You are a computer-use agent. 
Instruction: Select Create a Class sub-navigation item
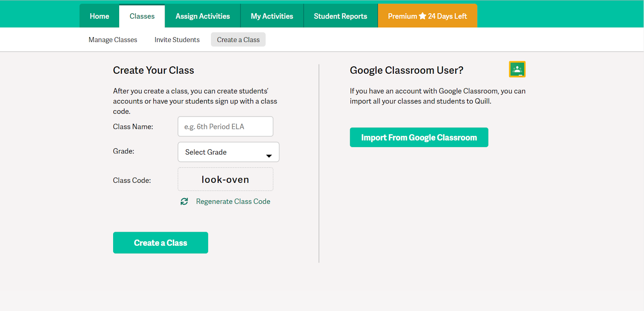[x=238, y=39]
